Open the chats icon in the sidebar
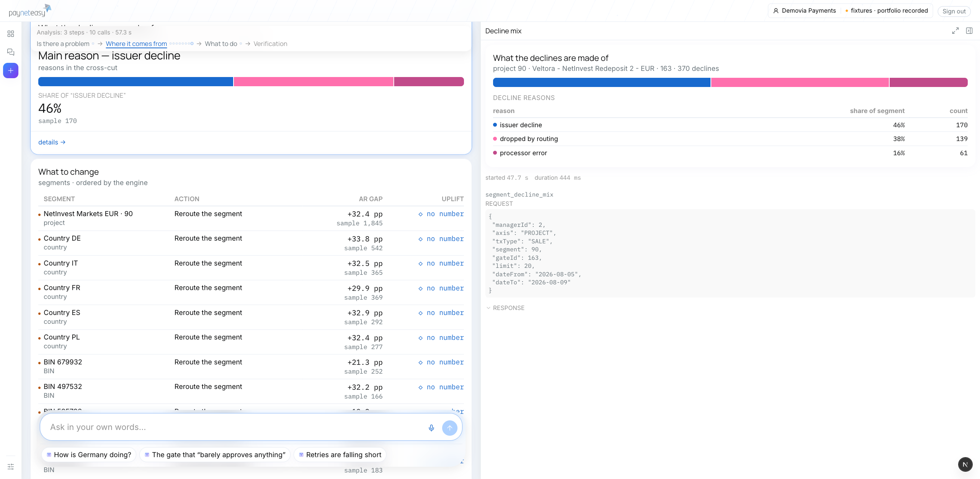980x479 pixels. pos(11,52)
